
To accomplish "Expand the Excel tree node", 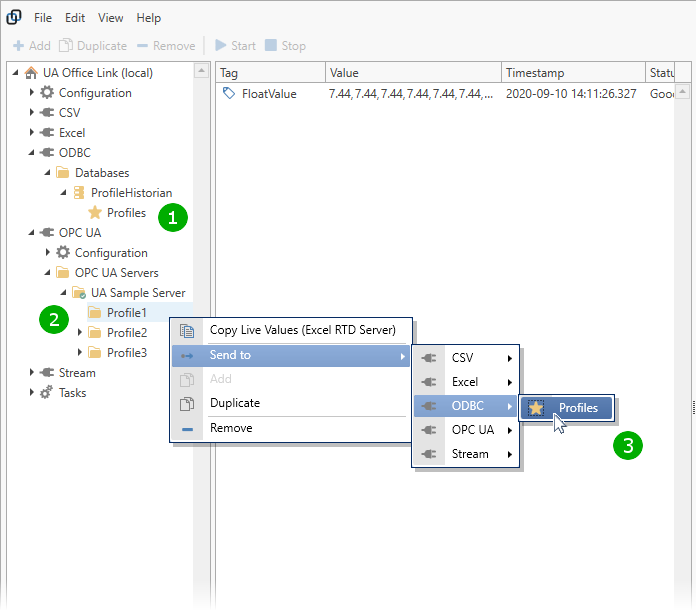I will 32,132.
